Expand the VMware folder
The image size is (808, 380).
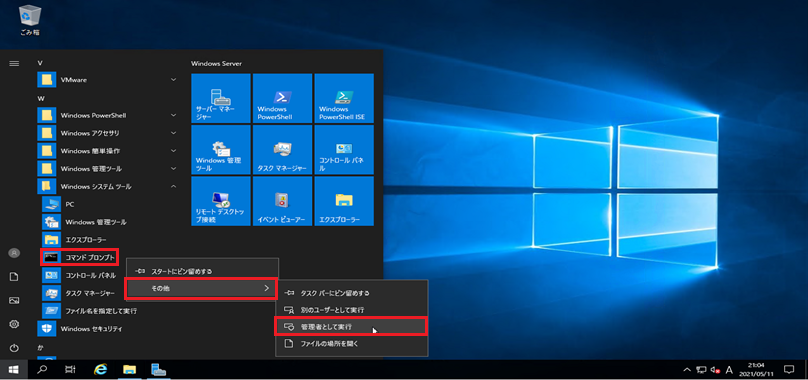(108, 80)
